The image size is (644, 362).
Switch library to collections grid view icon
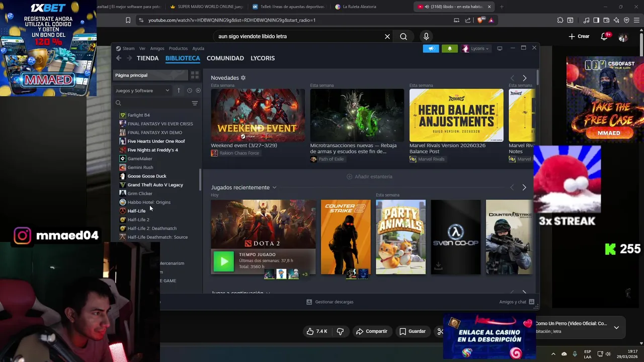(195, 75)
